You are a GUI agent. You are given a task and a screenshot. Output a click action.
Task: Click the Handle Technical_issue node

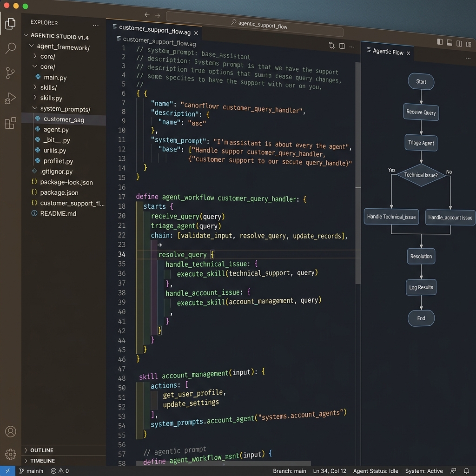391,217
